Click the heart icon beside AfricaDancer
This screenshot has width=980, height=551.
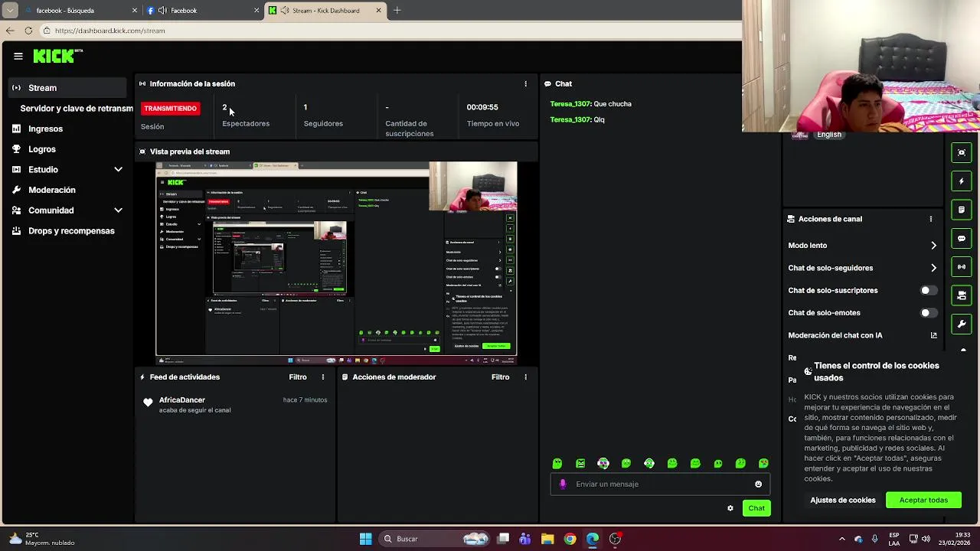coord(148,403)
